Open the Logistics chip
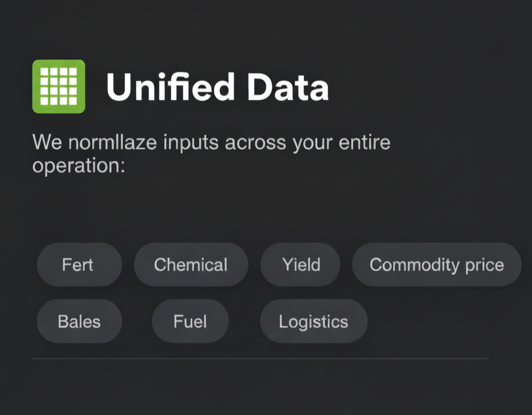Viewport: 532px width, 415px height. coord(314,321)
